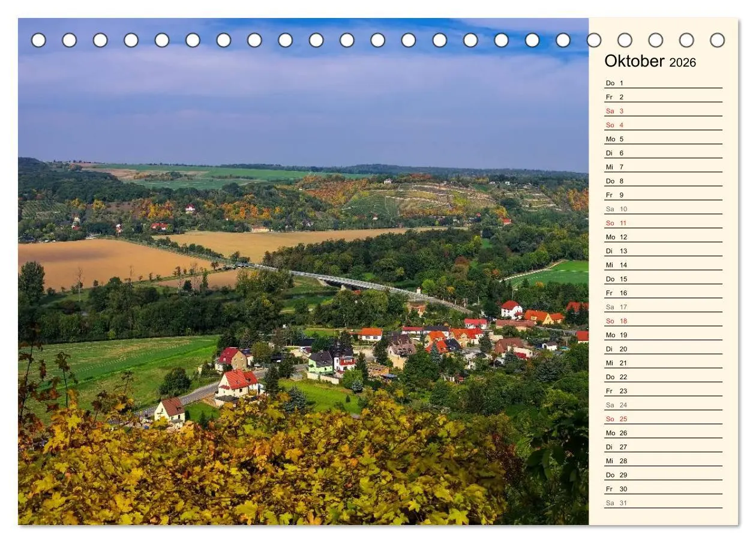Screen dimensions: 756x543
Task: Select the 'So 18' date row
Action: click(663, 321)
